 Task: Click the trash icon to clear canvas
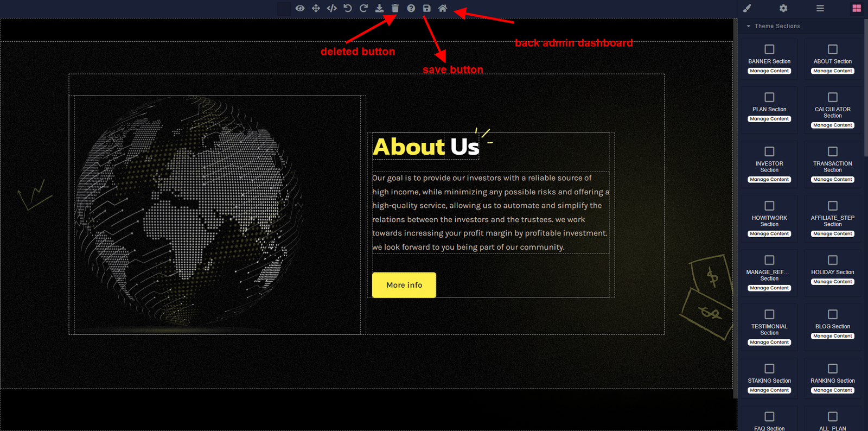pyautogui.click(x=395, y=8)
